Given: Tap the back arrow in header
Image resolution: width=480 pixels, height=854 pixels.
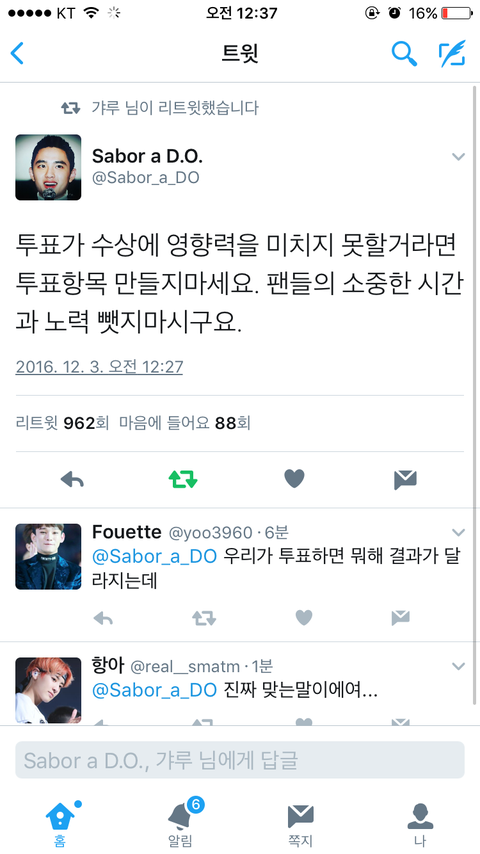Looking at the screenshot, I should (17, 54).
